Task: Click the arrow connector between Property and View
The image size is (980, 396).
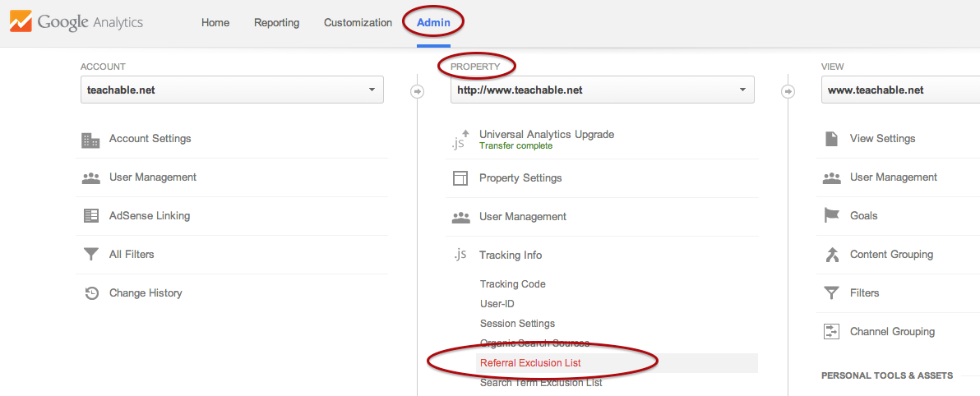Action: pos(788,92)
